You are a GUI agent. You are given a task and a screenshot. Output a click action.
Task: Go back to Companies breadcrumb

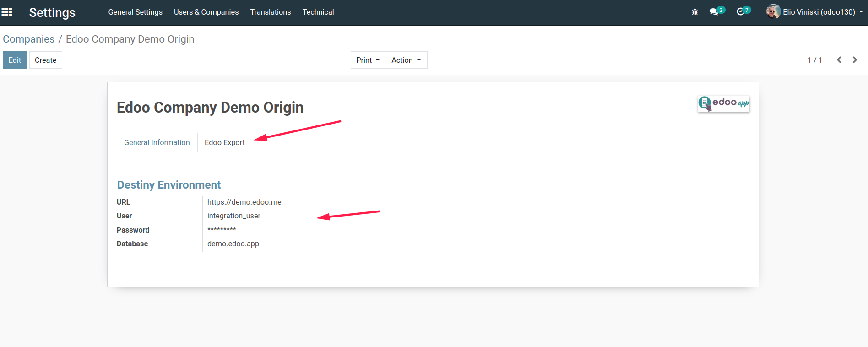point(29,39)
